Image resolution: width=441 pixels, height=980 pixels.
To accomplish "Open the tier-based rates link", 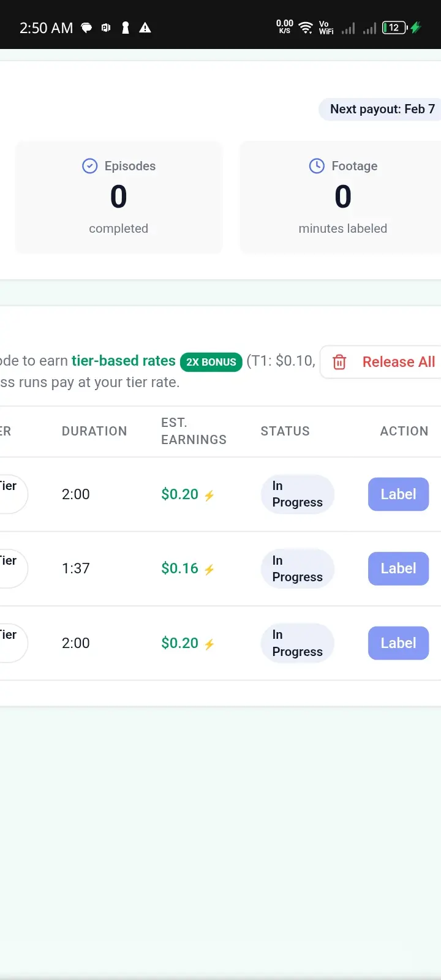I will [x=124, y=361].
